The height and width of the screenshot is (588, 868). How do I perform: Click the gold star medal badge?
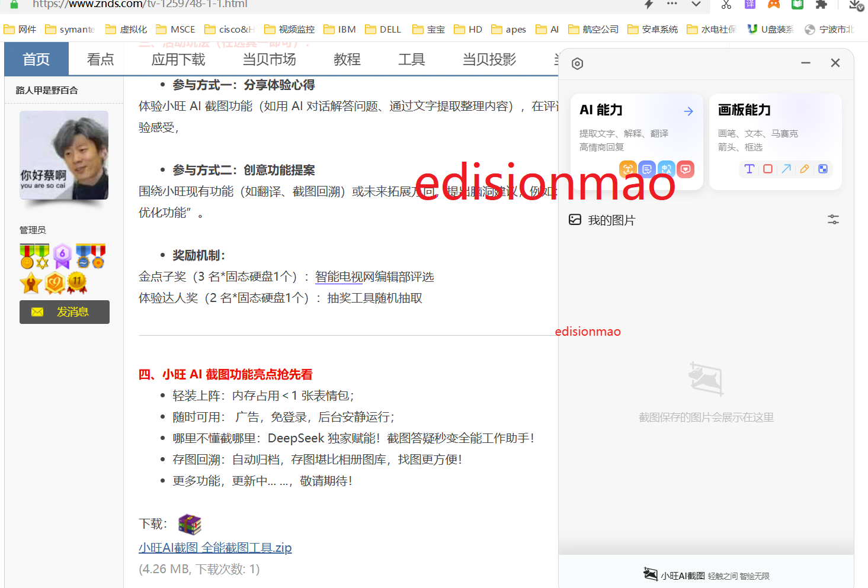[x=31, y=283]
